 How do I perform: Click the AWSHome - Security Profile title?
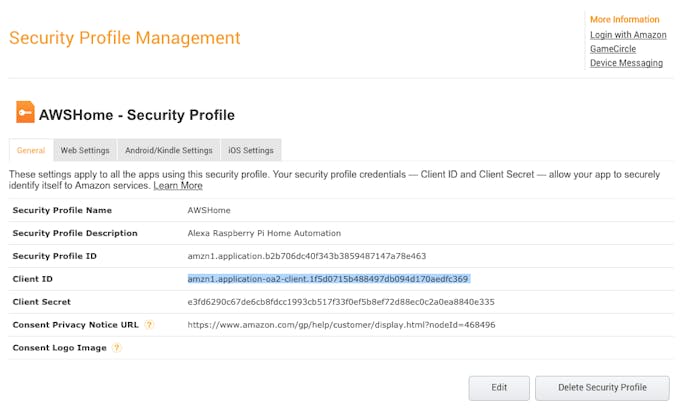[x=137, y=115]
